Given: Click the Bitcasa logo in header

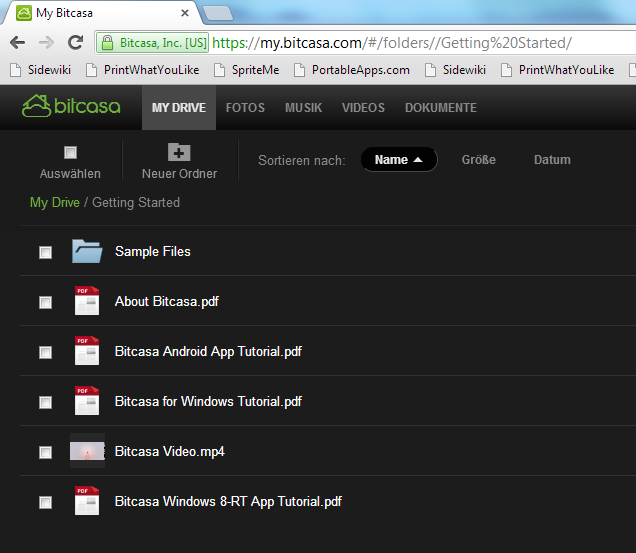Looking at the screenshot, I should point(71,106).
